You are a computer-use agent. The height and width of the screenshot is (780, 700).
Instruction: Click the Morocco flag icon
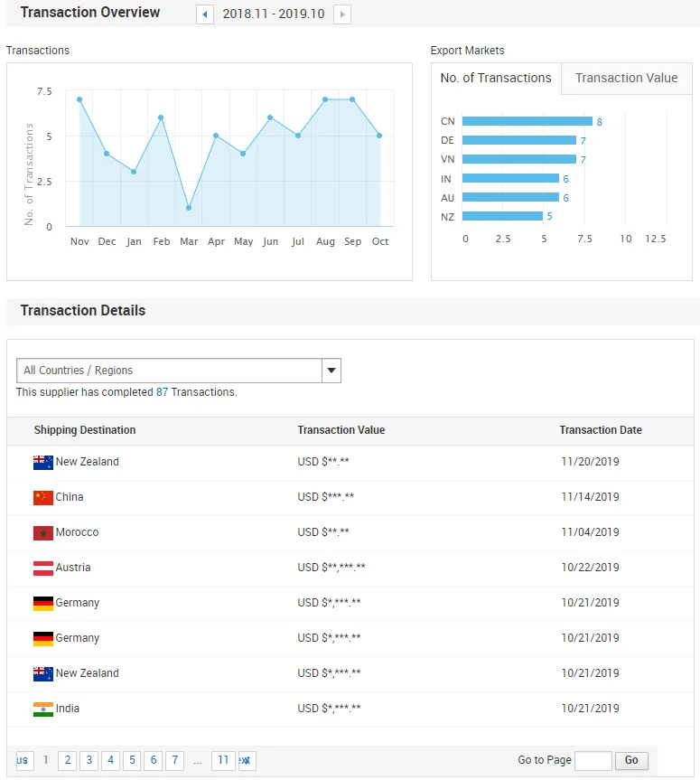43,533
